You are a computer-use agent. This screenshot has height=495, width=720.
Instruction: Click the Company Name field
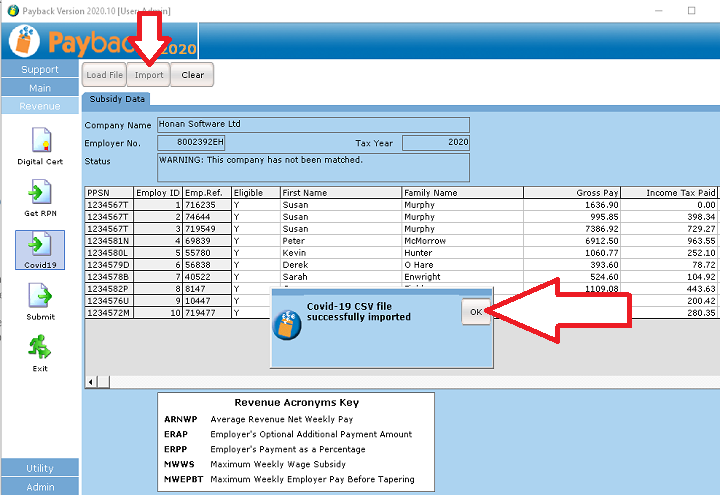[x=312, y=125]
